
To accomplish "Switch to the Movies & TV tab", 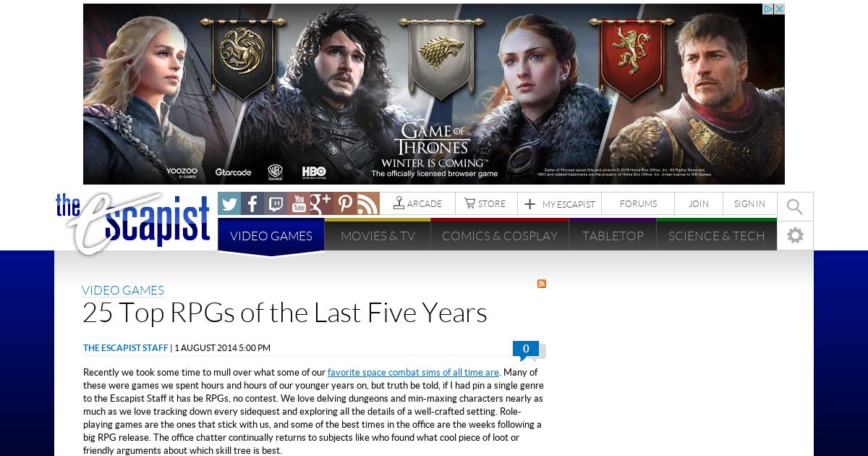I will point(378,236).
